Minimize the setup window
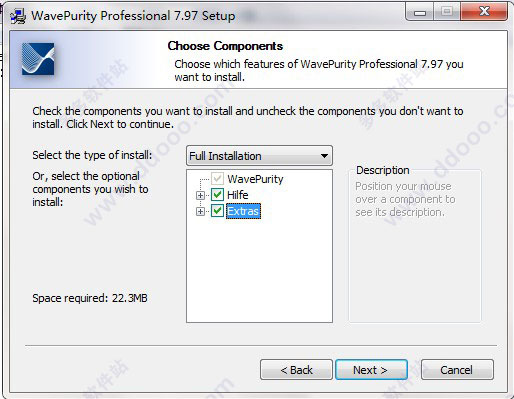Viewport: 514px width, 399px height. coord(420,12)
